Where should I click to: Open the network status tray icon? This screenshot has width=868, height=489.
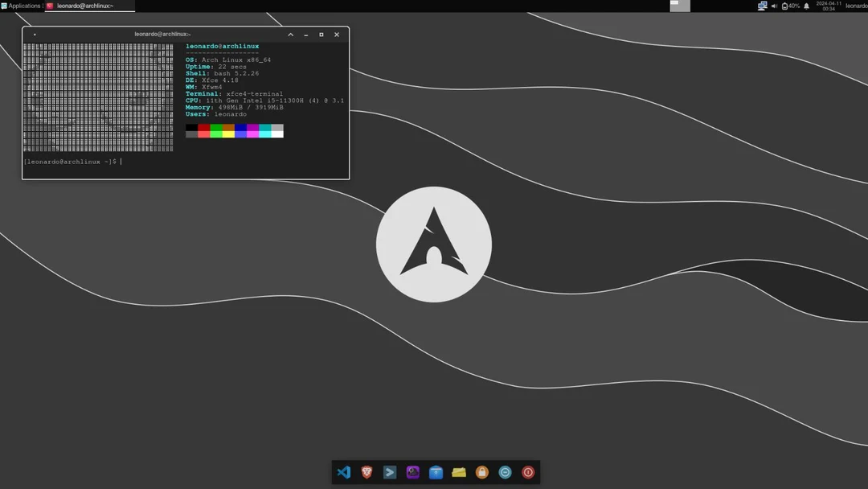coord(762,6)
